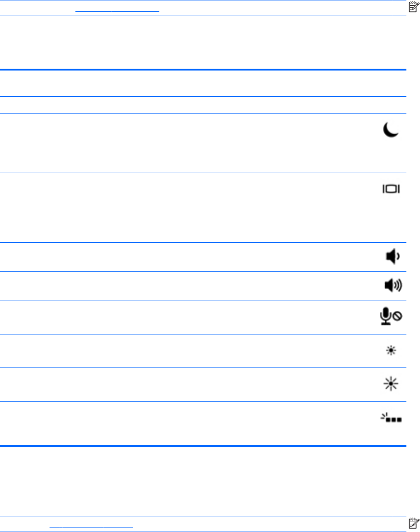Click the note pad icon at page bottom

pyautogui.click(x=414, y=523)
